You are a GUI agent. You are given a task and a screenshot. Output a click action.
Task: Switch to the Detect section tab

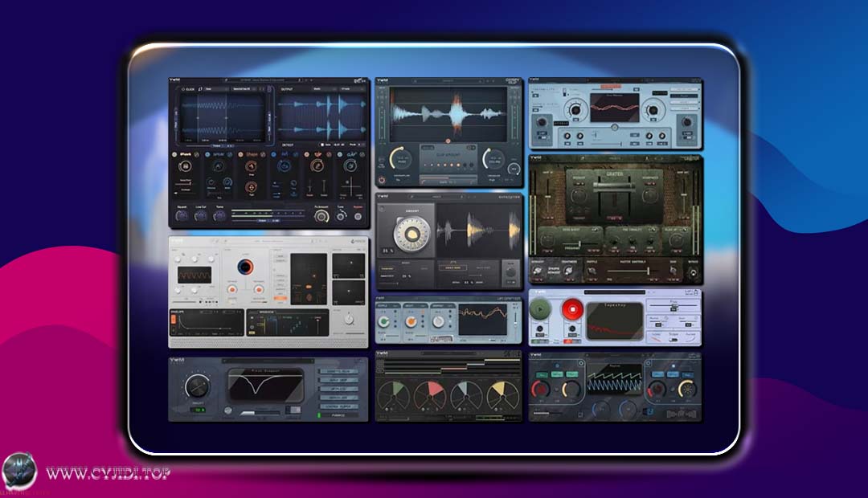point(289,145)
